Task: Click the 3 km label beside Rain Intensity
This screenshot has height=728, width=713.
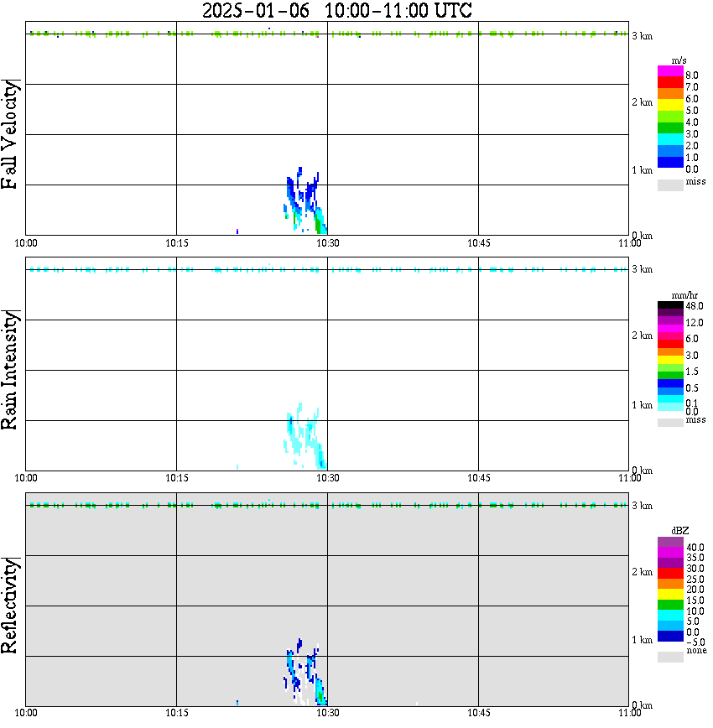Action: tap(642, 269)
